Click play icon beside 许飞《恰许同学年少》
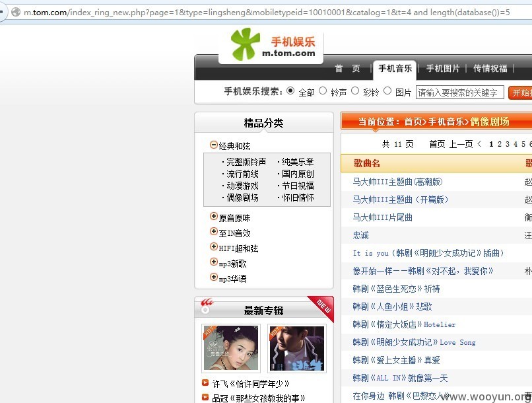 tap(205, 383)
